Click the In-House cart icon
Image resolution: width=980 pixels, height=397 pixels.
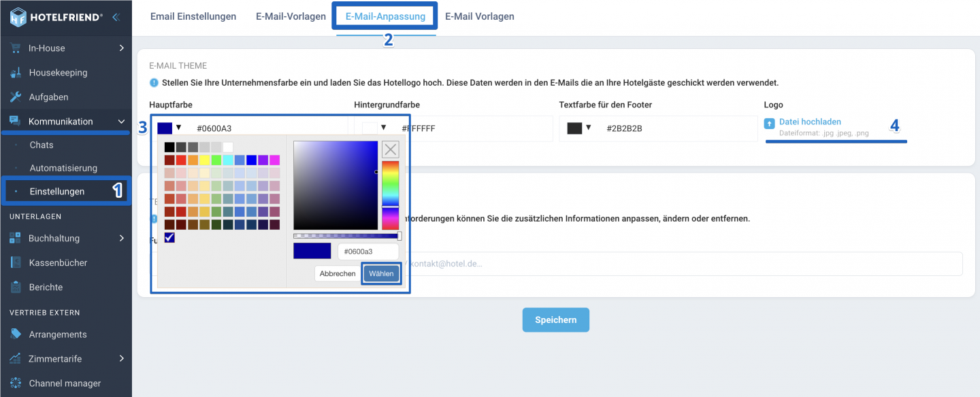pyautogui.click(x=16, y=48)
